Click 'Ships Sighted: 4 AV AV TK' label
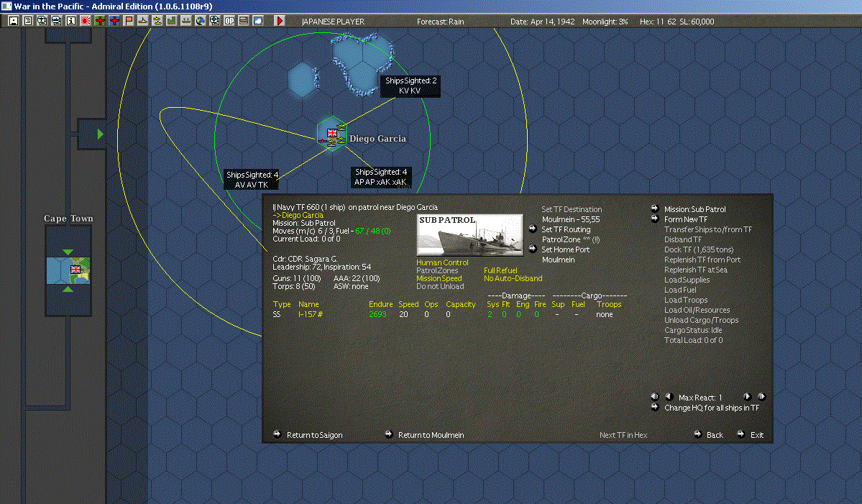The image size is (862, 504). (x=252, y=180)
